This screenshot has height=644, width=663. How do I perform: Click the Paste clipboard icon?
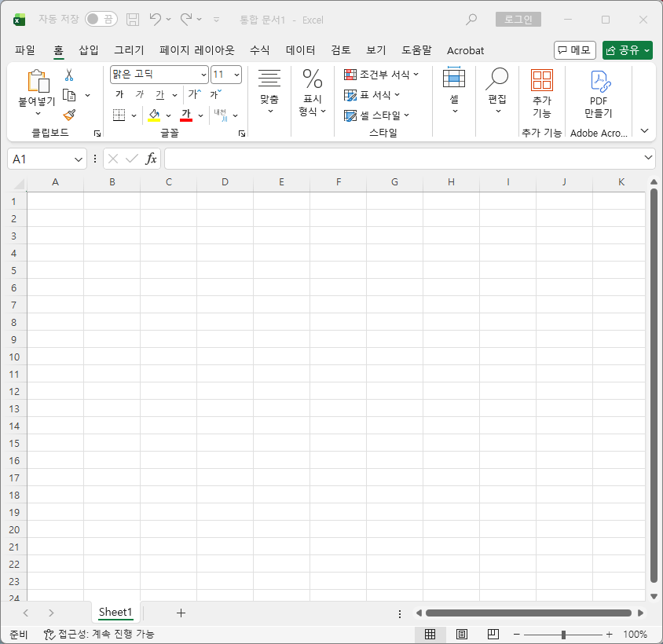[x=38, y=81]
